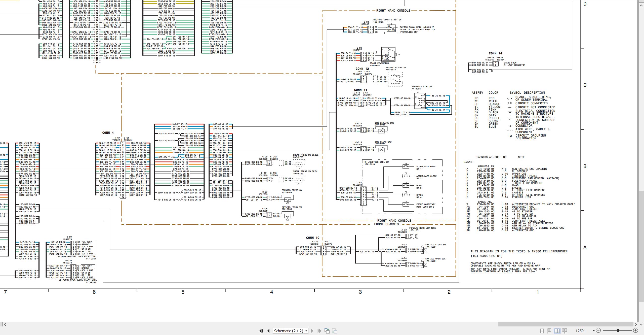Click the CONN 4 connector label

coord(108,133)
